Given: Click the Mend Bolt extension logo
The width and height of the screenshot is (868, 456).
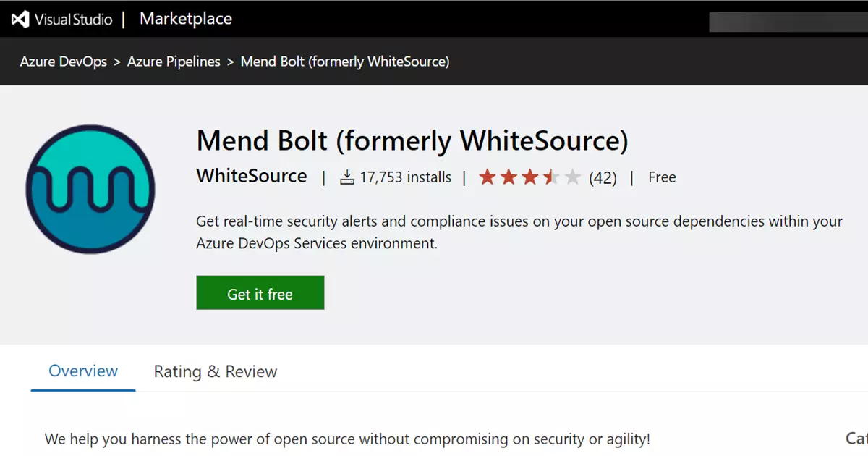Looking at the screenshot, I should coord(90,188).
